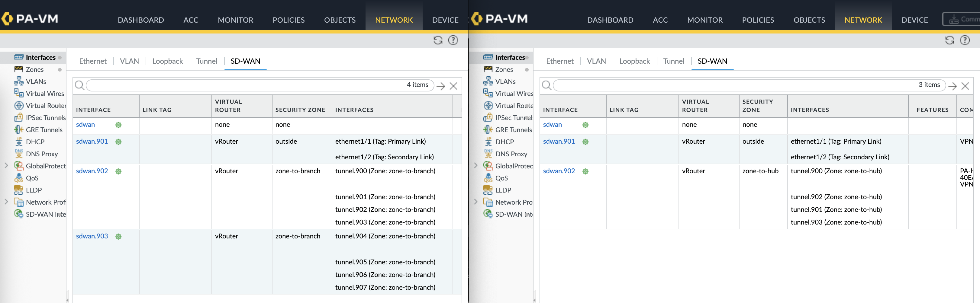
Task: Apply filter arrow in left table search bar
Action: [441, 86]
